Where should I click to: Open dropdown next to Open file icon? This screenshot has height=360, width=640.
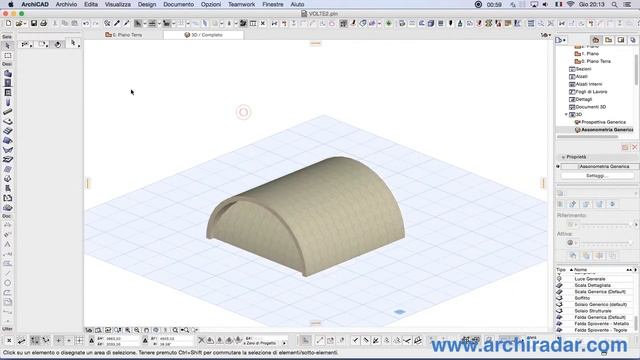point(25,24)
